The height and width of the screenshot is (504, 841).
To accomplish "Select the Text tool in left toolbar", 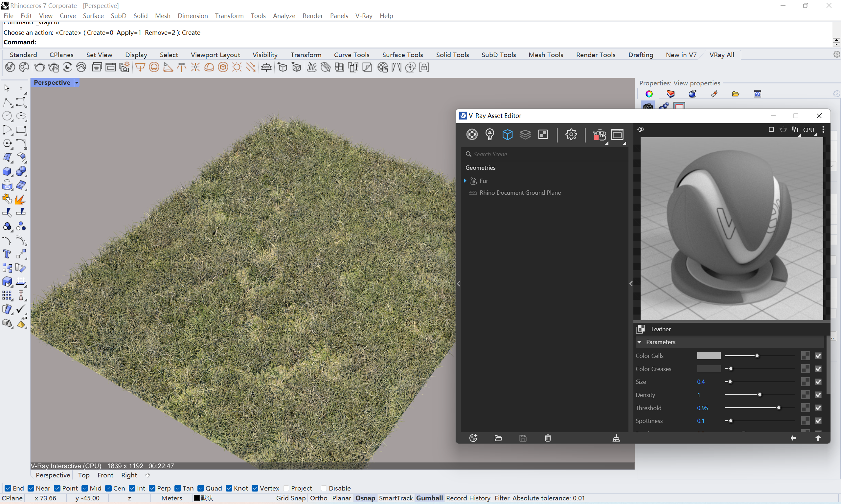I will click(7, 254).
